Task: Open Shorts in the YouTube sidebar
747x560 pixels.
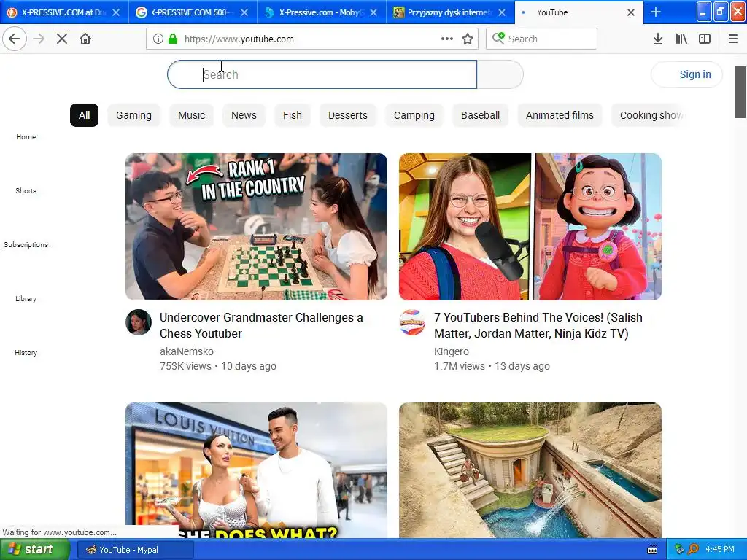Action: click(x=26, y=190)
